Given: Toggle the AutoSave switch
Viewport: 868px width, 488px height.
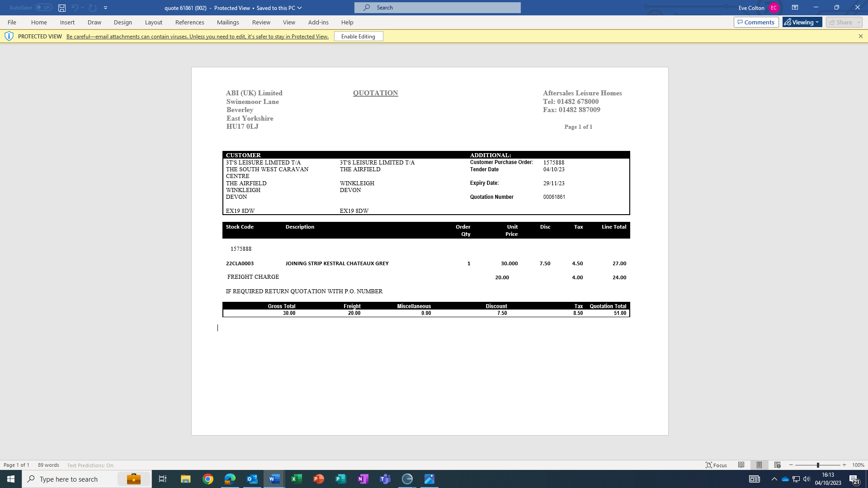Looking at the screenshot, I should click(44, 8).
